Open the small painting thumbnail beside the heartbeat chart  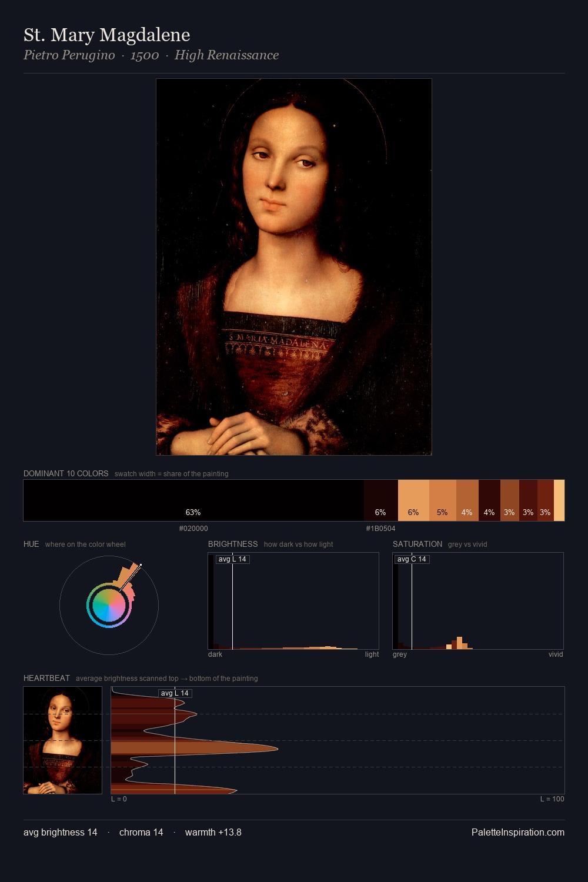pos(62,740)
